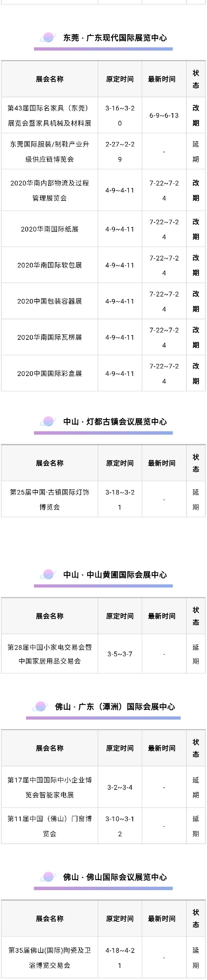Select 第25届中国·古镇国际灯饰博览会 entry
The width and height of the screenshot is (207, 980).
click(x=50, y=499)
